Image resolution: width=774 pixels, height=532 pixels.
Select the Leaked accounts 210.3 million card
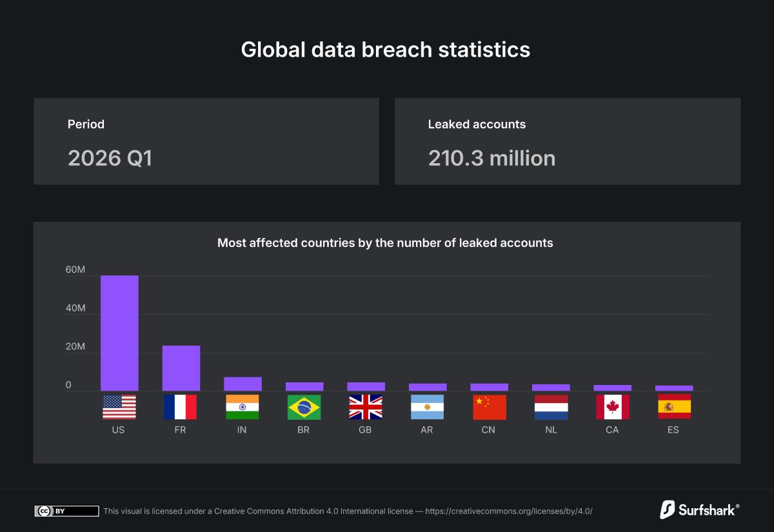[568, 141]
